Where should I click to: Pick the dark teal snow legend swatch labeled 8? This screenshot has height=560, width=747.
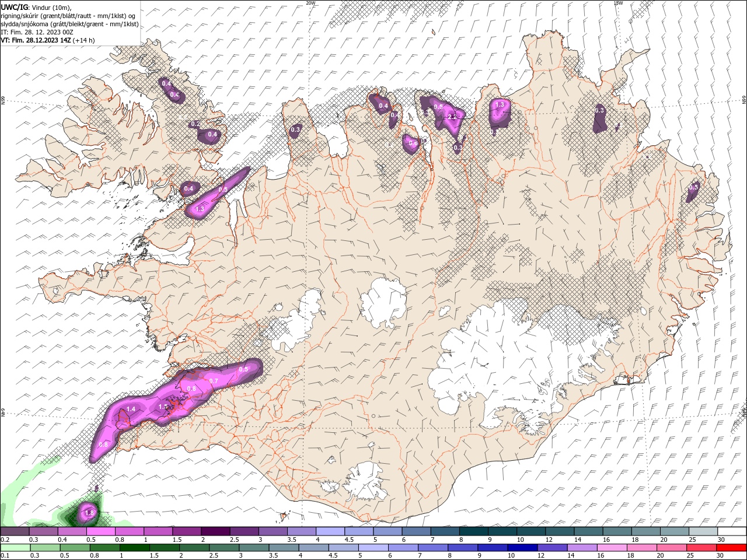[x=474, y=531]
